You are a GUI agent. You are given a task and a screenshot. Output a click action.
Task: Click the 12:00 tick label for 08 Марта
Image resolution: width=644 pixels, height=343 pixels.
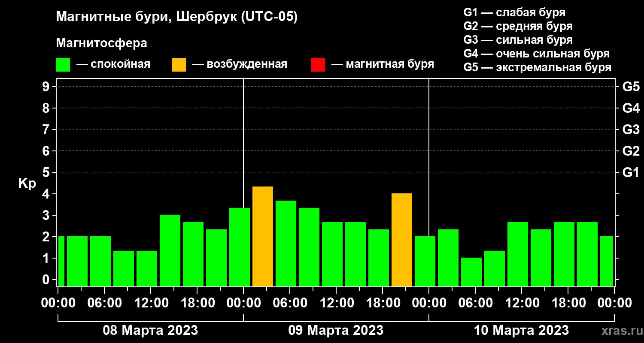coord(151,303)
